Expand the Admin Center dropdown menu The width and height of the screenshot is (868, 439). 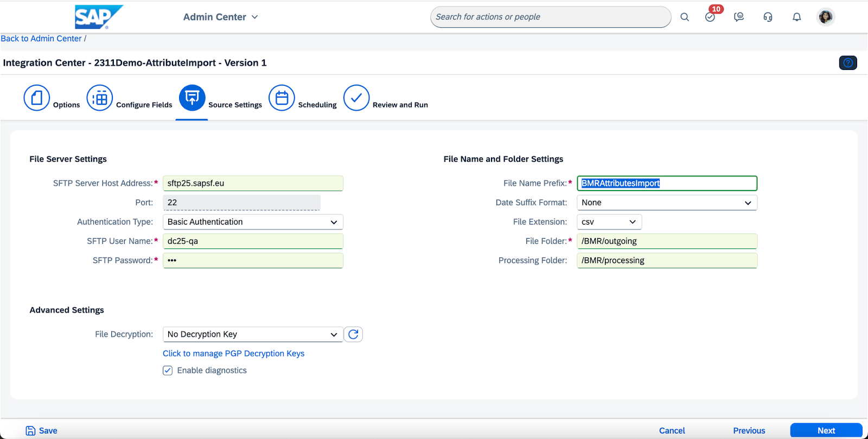click(221, 17)
